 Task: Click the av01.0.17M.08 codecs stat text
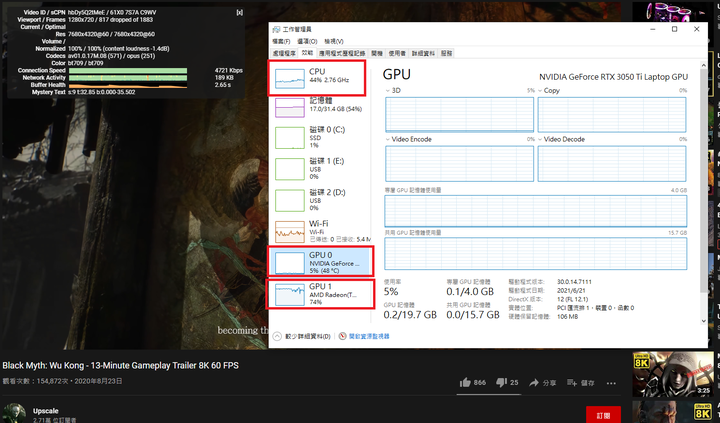click(x=112, y=56)
